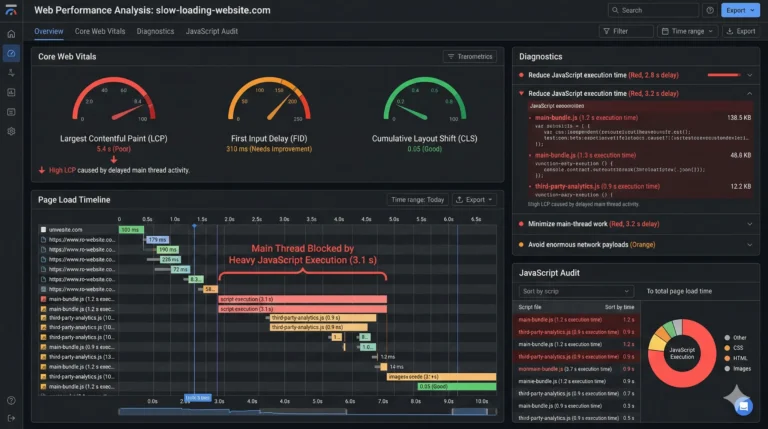
Task: Click the sign-out icon at sidebar bottom
Action: [x=11, y=417]
